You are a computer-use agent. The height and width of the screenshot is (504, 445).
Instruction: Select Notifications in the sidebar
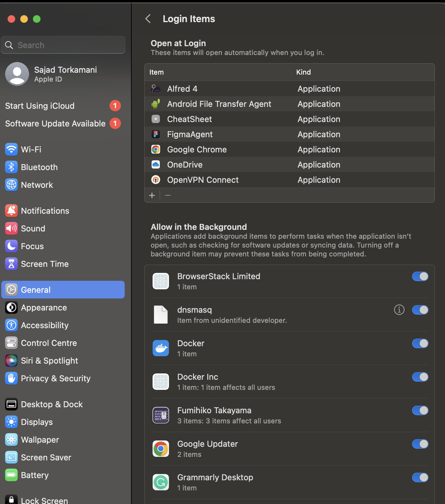coord(45,211)
